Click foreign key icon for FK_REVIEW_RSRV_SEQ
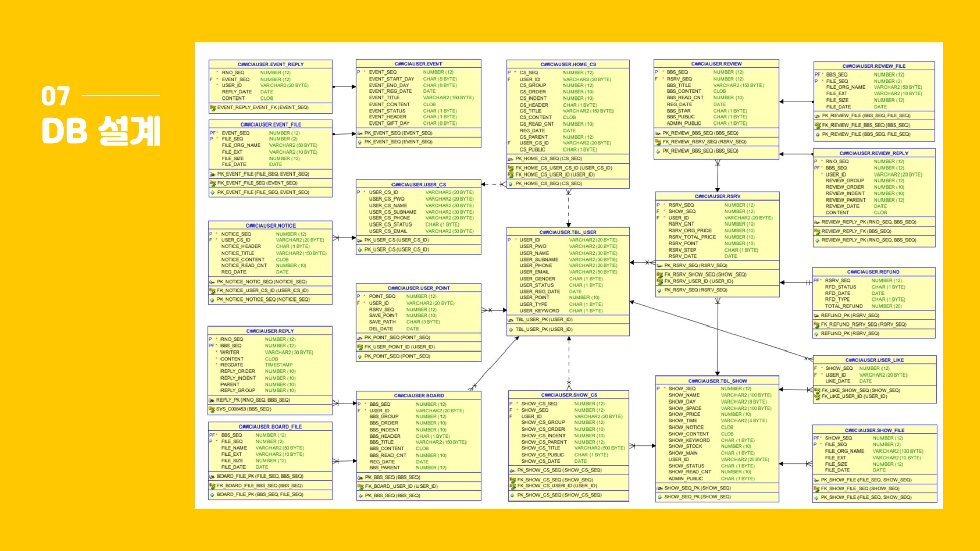Image resolution: width=980 pixels, height=551 pixels. point(658,142)
